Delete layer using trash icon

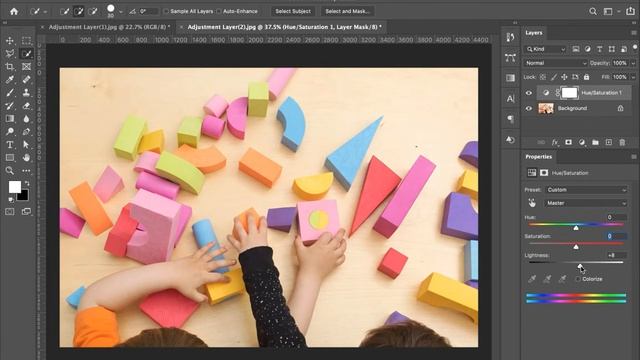pyautogui.click(x=622, y=142)
